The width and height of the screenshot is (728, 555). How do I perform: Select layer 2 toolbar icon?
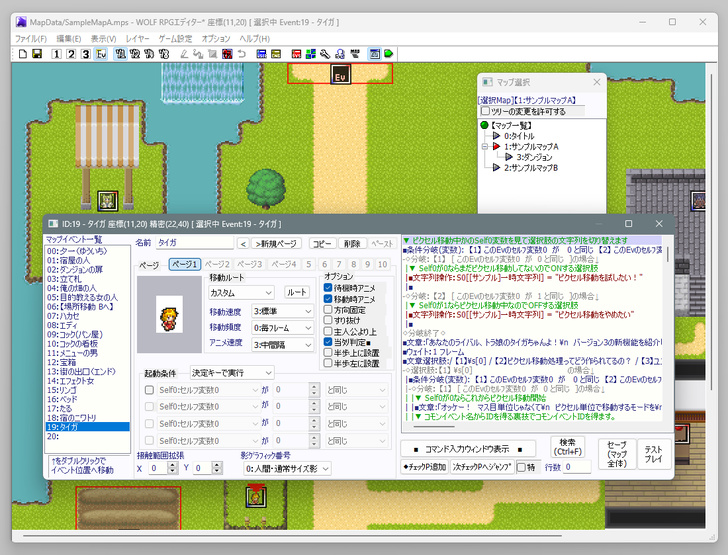coord(71,54)
